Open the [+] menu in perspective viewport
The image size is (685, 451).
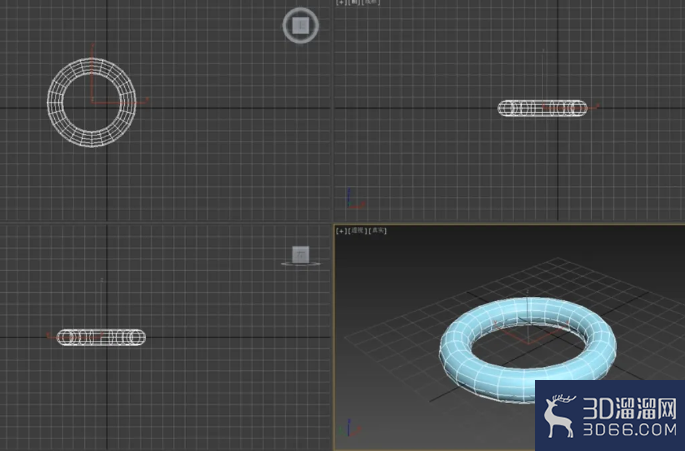(341, 231)
